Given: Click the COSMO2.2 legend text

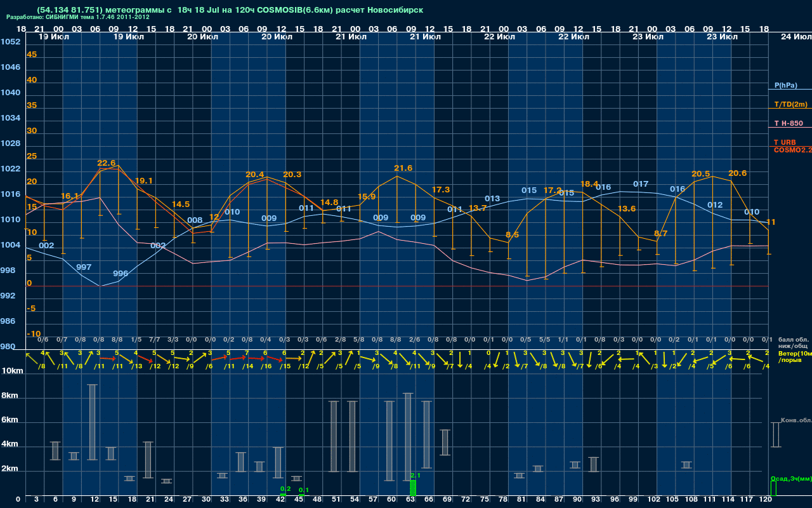Looking at the screenshot, I should pyautogui.click(x=792, y=149).
